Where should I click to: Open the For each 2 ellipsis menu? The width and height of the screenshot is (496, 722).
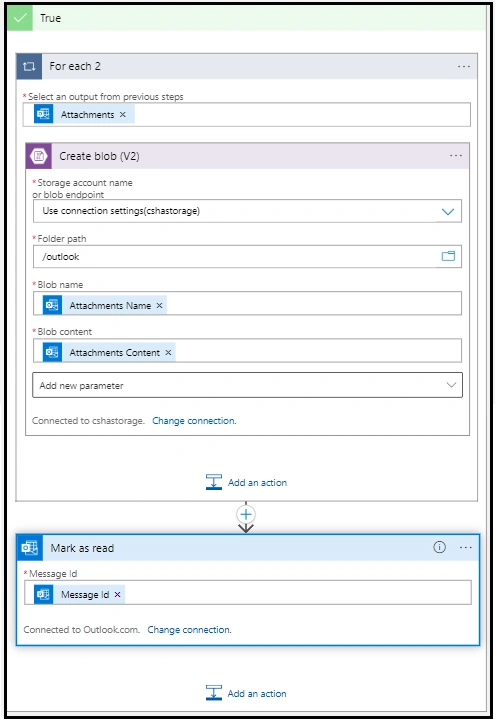[463, 67]
